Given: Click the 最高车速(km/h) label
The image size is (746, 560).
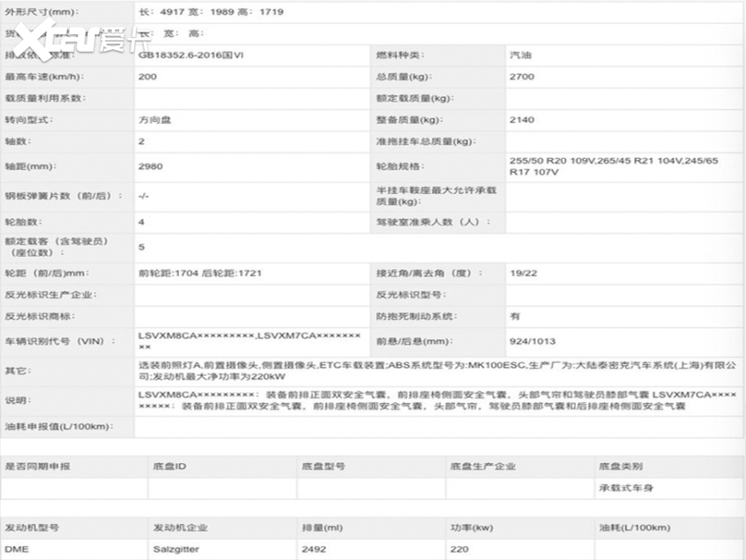Looking at the screenshot, I should point(43,77).
